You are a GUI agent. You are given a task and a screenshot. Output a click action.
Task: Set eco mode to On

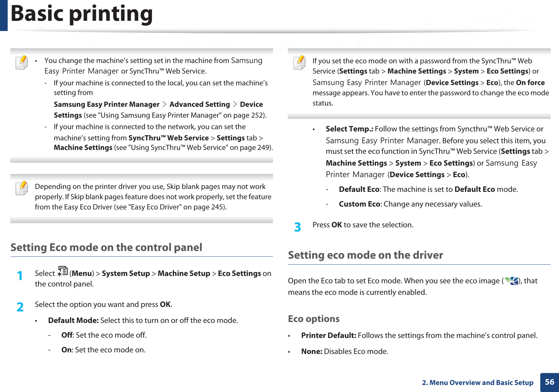pyautogui.click(x=67, y=349)
